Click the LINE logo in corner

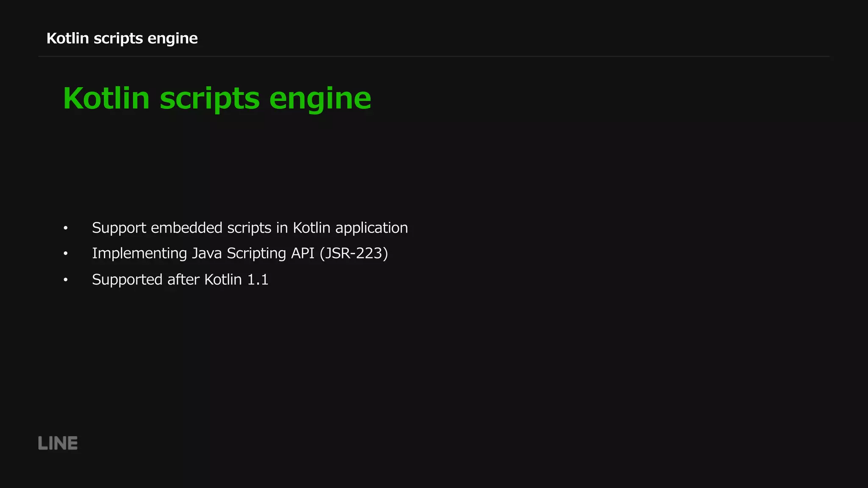pos(58,443)
